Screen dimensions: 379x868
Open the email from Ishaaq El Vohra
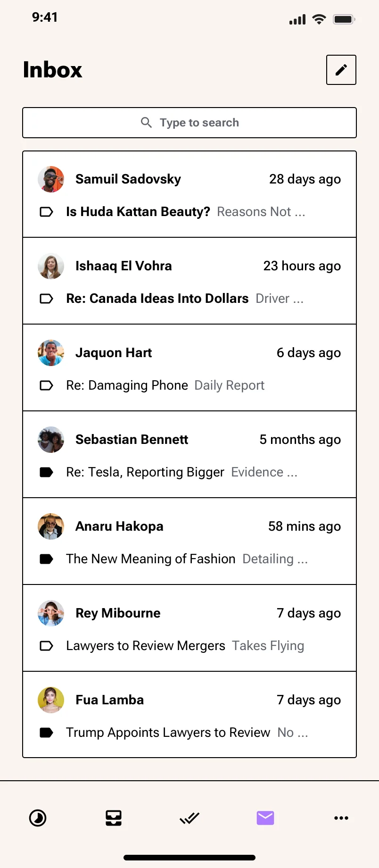[x=189, y=281]
